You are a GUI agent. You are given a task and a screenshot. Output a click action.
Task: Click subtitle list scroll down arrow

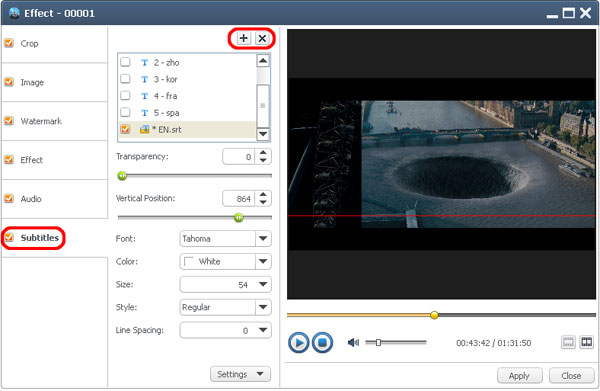[263, 134]
